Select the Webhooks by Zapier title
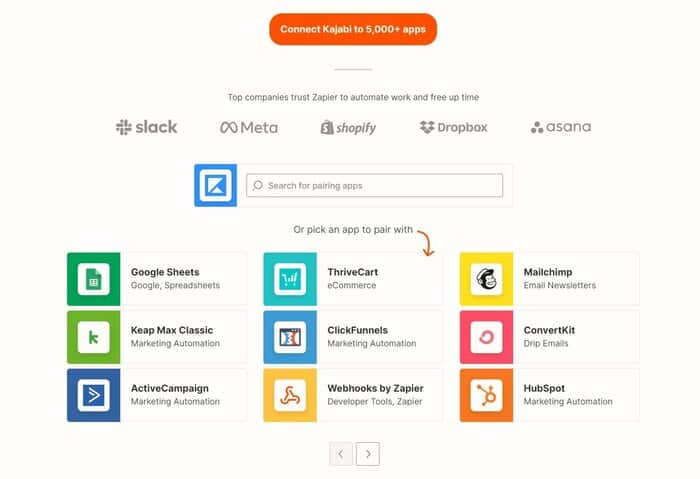The image size is (700, 479). tap(375, 388)
